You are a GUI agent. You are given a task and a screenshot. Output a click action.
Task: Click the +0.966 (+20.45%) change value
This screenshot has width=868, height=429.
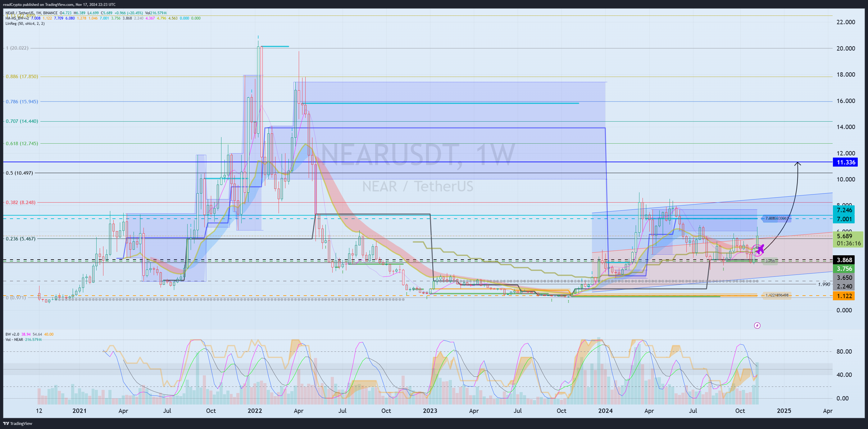[x=128, y=13]
